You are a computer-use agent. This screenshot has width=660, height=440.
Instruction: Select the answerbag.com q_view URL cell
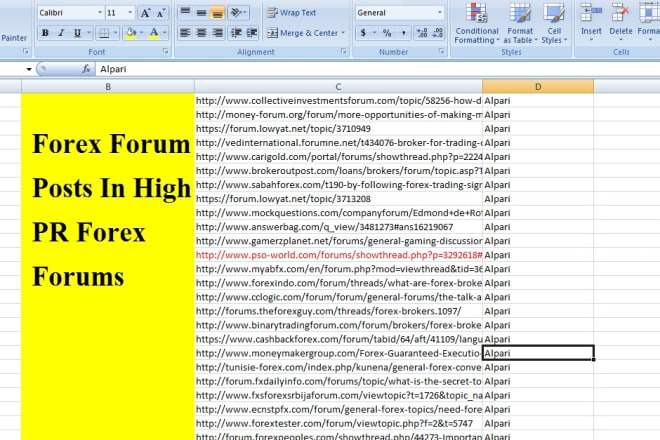pos(339,227)
